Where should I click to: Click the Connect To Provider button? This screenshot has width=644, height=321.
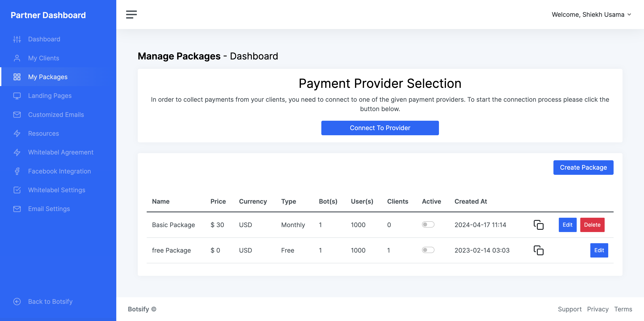[380, 128]
